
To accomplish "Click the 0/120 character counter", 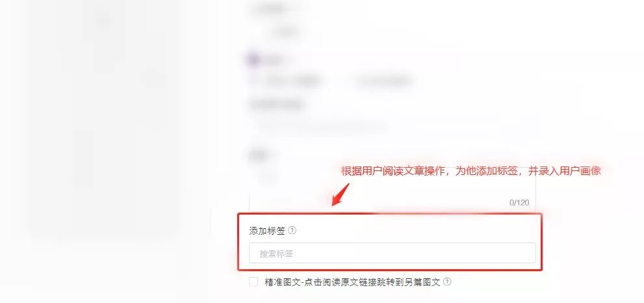I will 519,202.
